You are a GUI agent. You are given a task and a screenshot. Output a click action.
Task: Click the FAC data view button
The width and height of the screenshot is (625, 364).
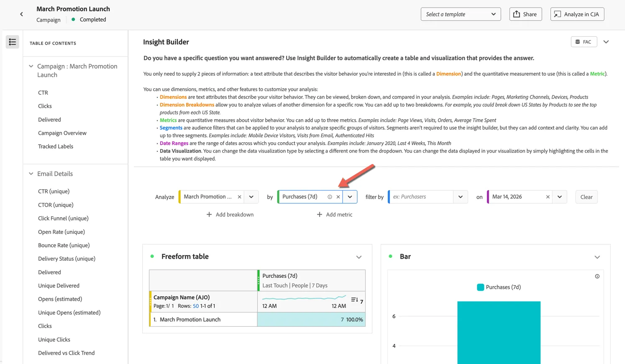(584, 42)
